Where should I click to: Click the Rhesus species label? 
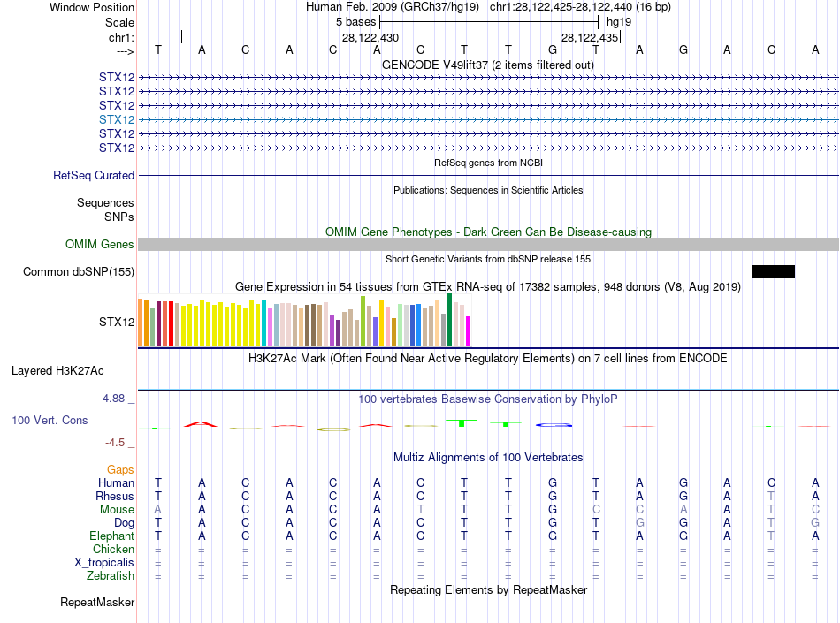pyautogui.click(x=115, y=496)
